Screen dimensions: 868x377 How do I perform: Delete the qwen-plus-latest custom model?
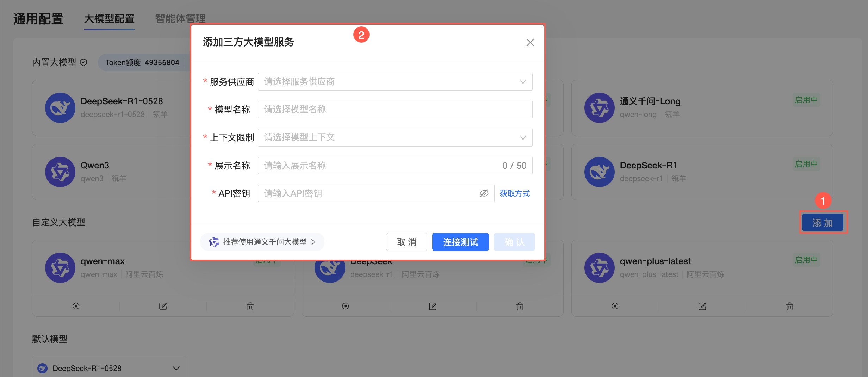[789, 306]
